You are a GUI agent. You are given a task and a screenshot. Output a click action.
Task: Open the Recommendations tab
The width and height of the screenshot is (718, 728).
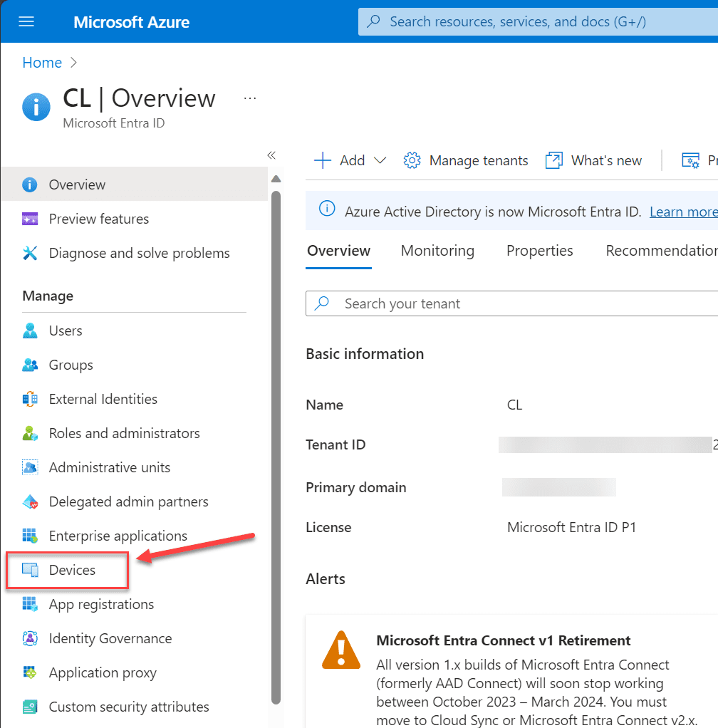(x=662, y=251)
